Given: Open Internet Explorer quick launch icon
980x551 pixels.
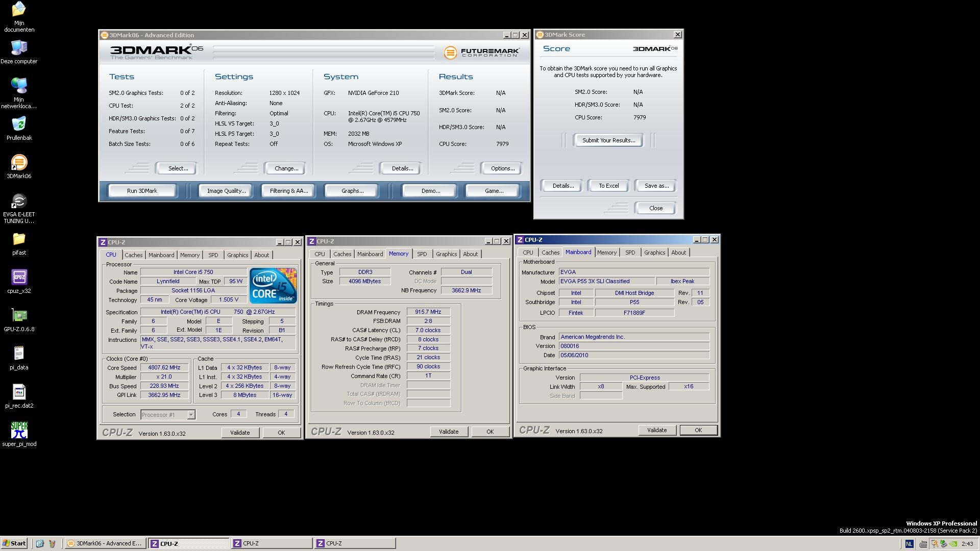Looking at the screenshot, I should [x=40, y=543].
